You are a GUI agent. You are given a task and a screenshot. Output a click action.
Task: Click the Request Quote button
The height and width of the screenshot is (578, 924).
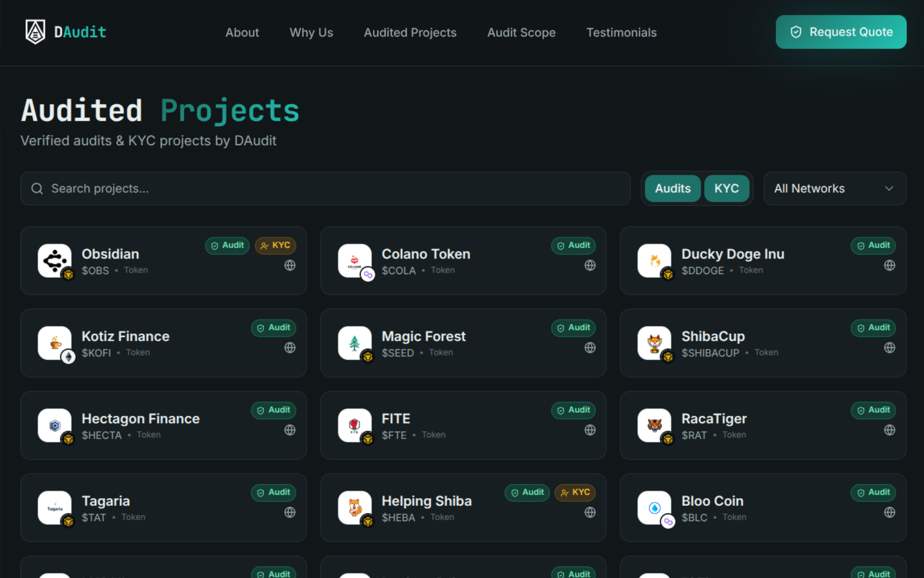click(x=841, y=32)
